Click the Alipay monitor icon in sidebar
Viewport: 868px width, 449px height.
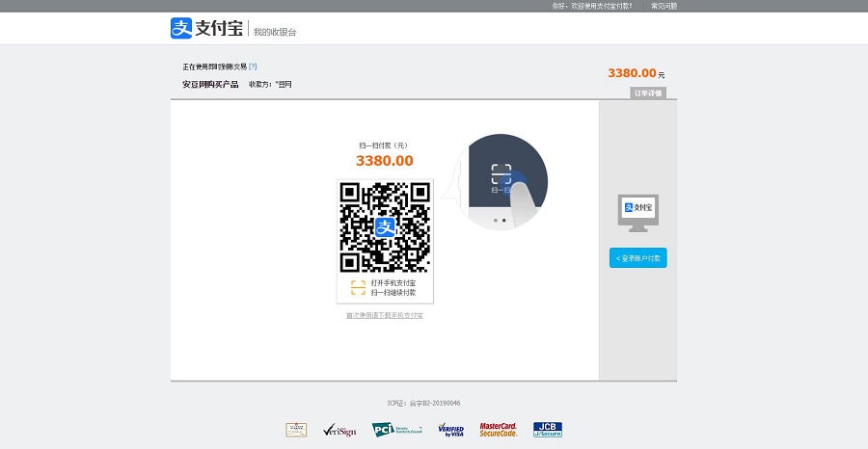[637, 213]
